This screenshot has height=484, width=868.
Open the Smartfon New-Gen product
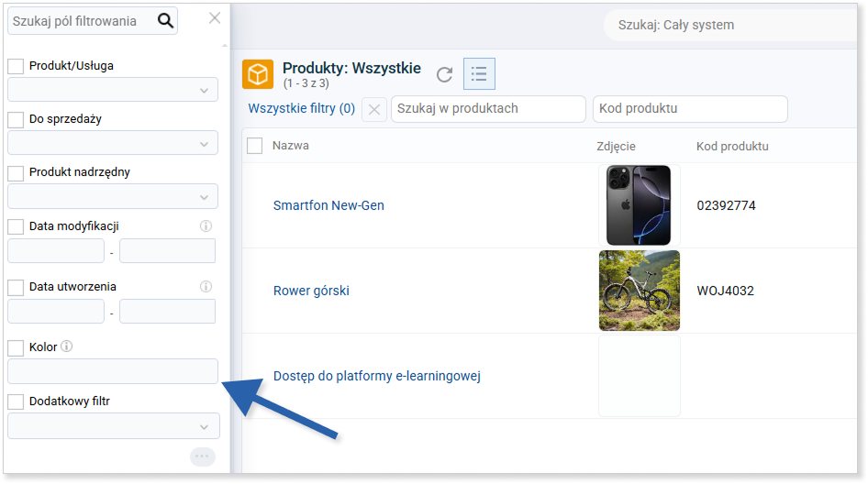tap(328, 205)
